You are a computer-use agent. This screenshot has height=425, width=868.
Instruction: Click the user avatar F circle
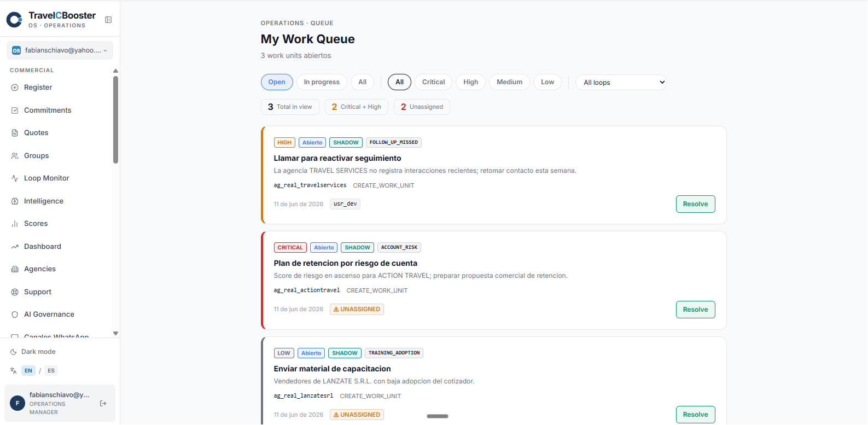18,403
